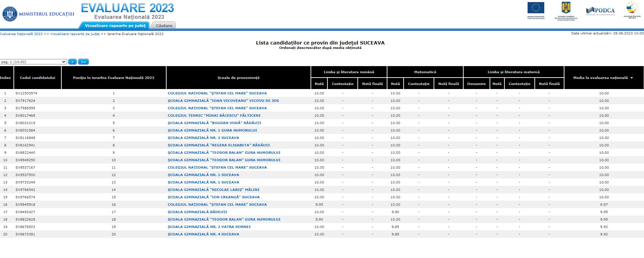Screen dimensions: 644x258
Task: Select candidate code SV8676503
Action: coord(25,227)
